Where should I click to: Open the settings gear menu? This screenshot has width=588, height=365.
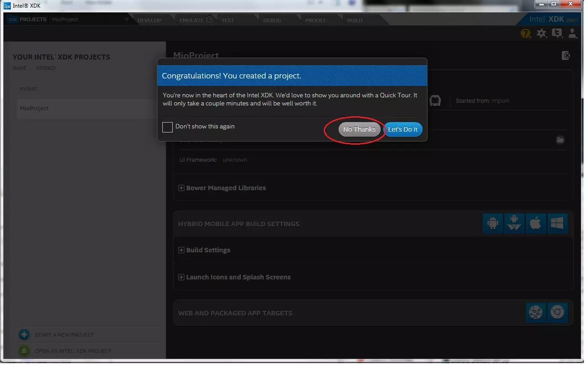(542, 33)
